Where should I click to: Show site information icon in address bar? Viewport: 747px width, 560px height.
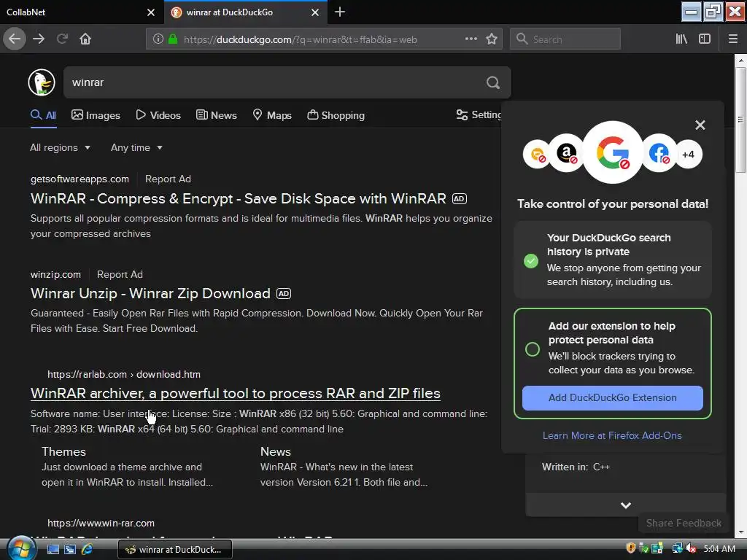coord(158,39)
